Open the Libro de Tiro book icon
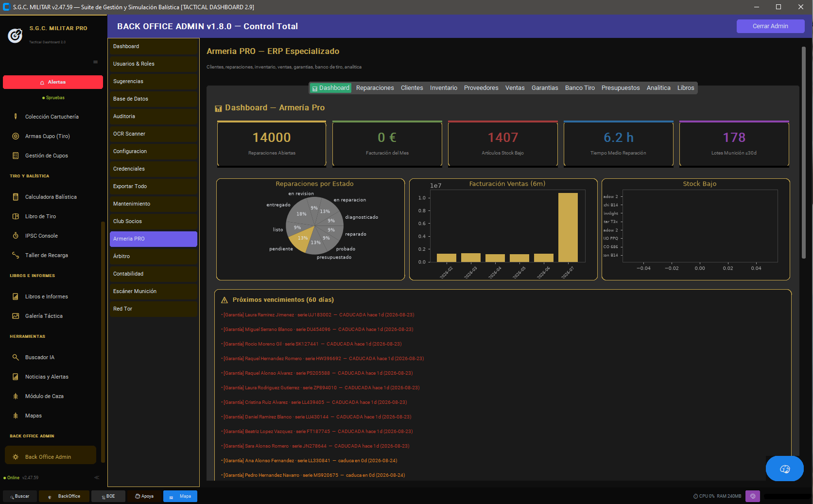The width and height of the screenshot is (813, 504). [x=16, y=216]
